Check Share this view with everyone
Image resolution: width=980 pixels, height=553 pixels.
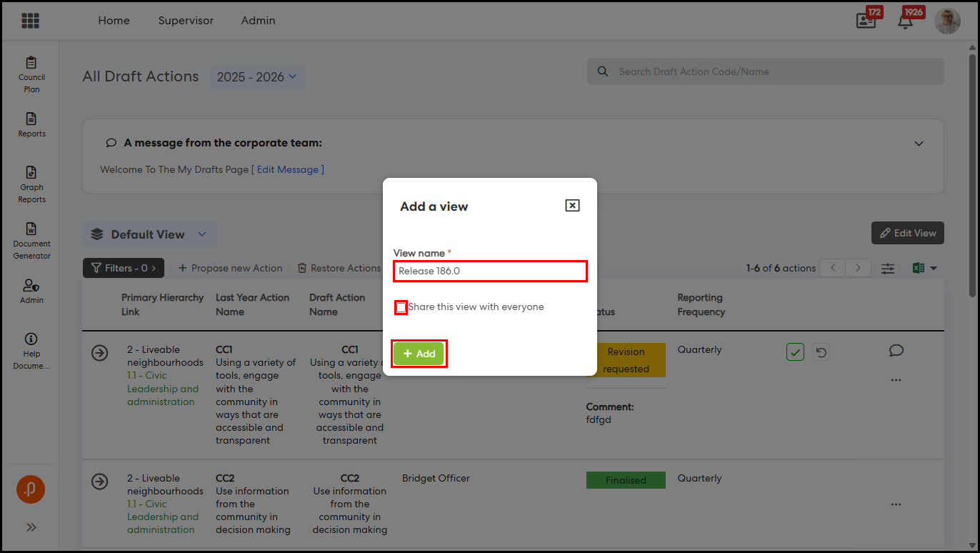pos(401,307)
